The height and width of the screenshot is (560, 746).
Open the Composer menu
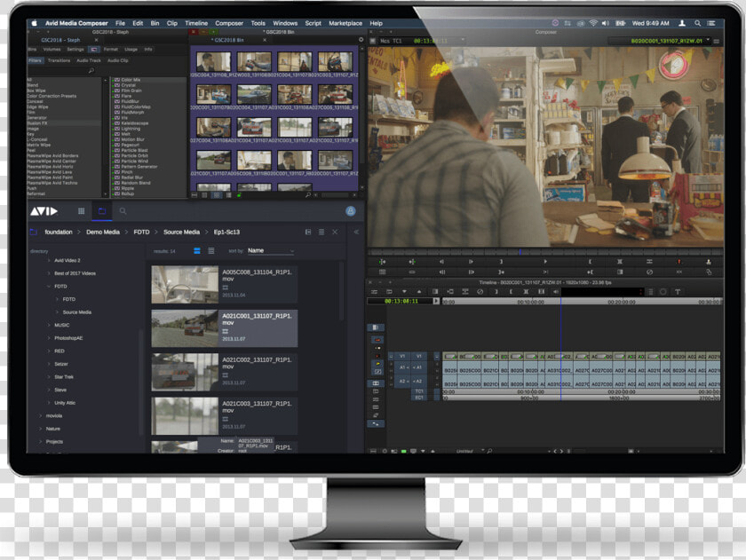coord(229,23)
